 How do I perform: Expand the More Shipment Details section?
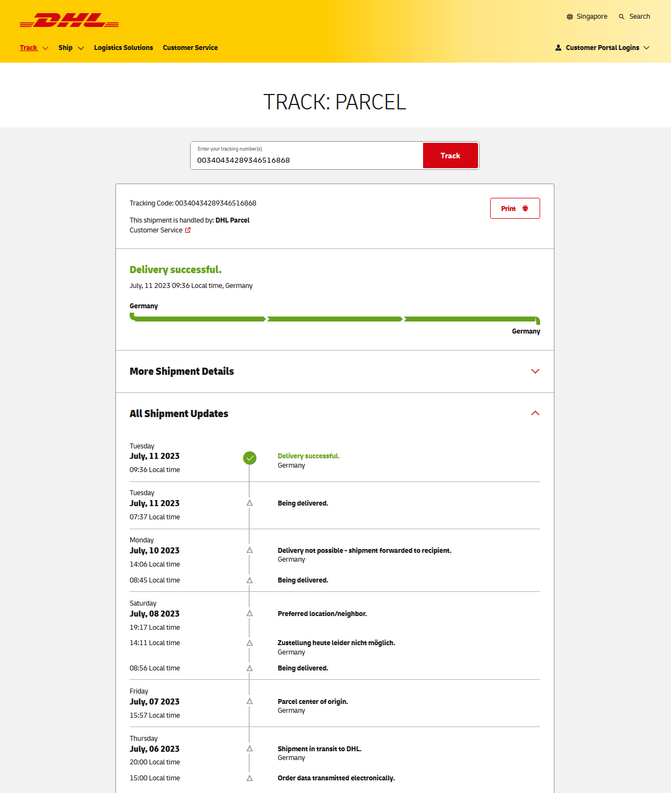click(x=535, y=371)
